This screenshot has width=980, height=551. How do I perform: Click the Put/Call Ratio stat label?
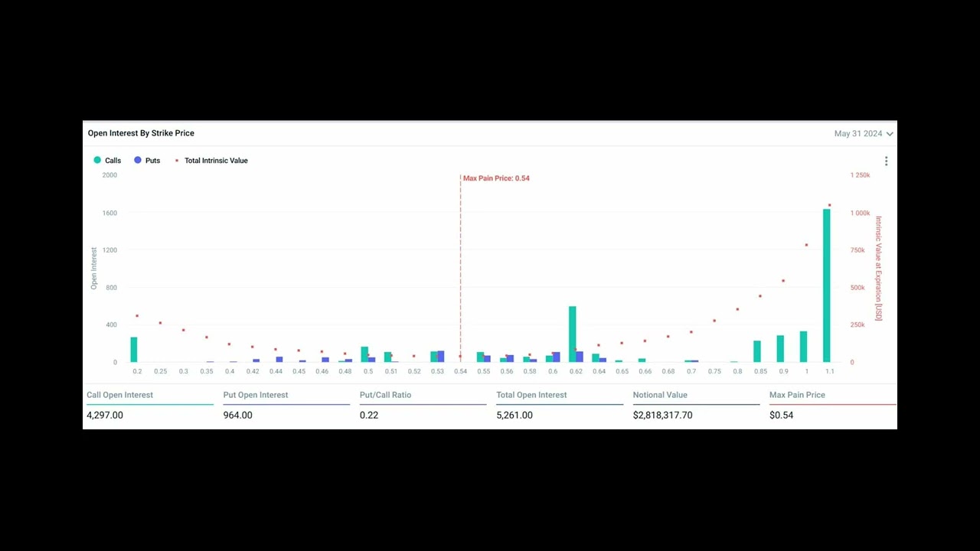click(x=385, y=395)
